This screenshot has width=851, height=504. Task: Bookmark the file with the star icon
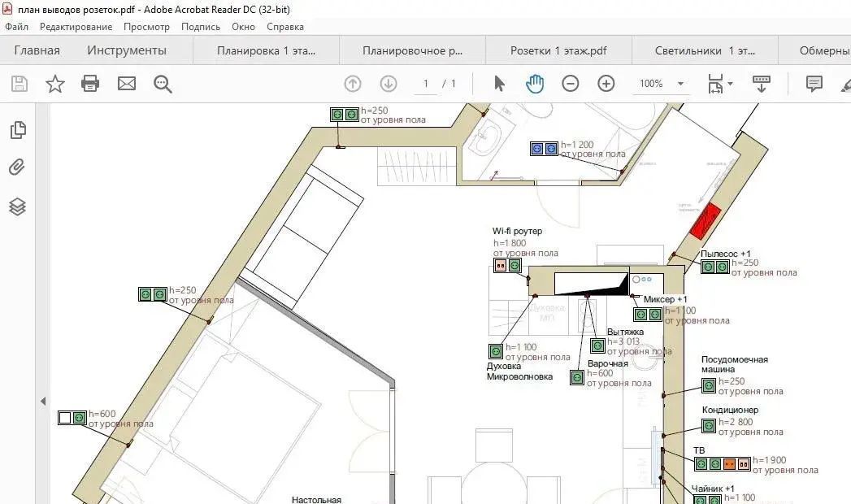[55, 84]
